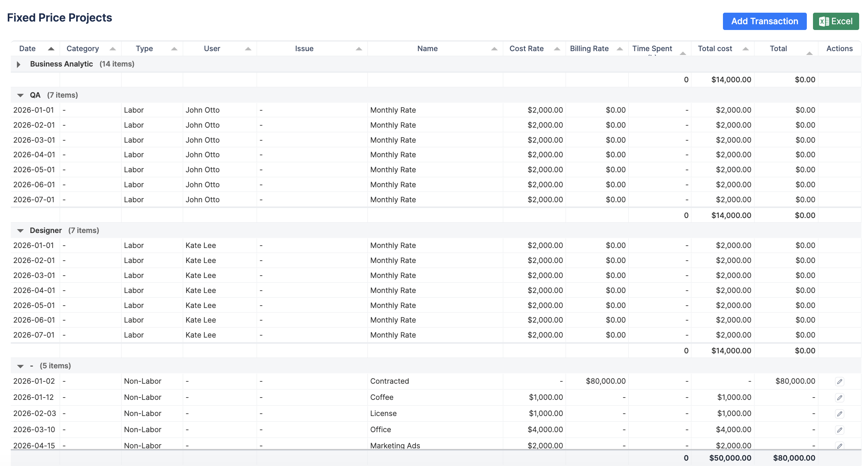Click the pencil edit icon for Contracted row
Viewport: 868px width, 466px height.
(x=840, y=381)
